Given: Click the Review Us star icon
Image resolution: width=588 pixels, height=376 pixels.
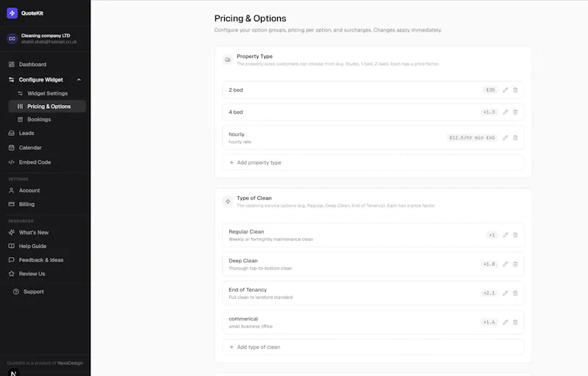Looking at the screenshot, I should point(12,274).
